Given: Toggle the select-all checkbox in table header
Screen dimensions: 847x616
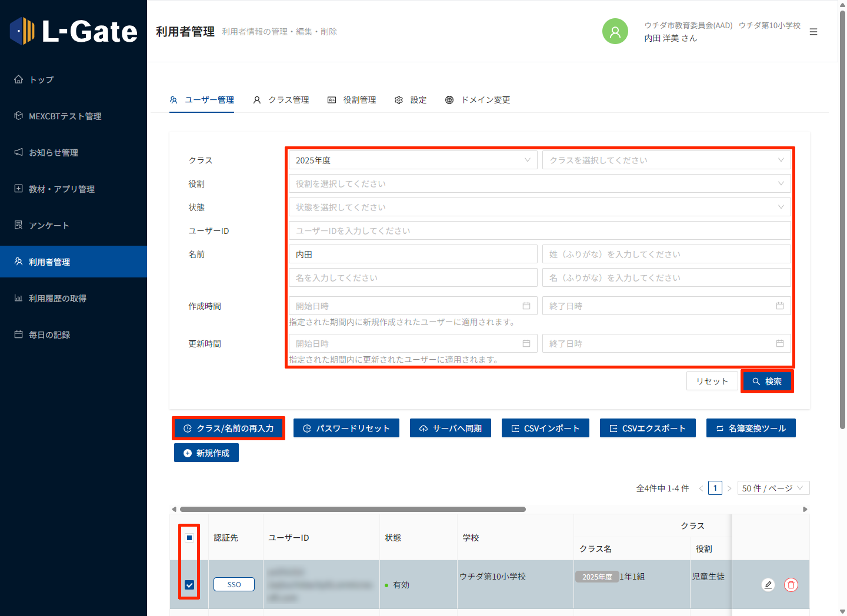Looking at the screenshot, I should coord(189,538).
